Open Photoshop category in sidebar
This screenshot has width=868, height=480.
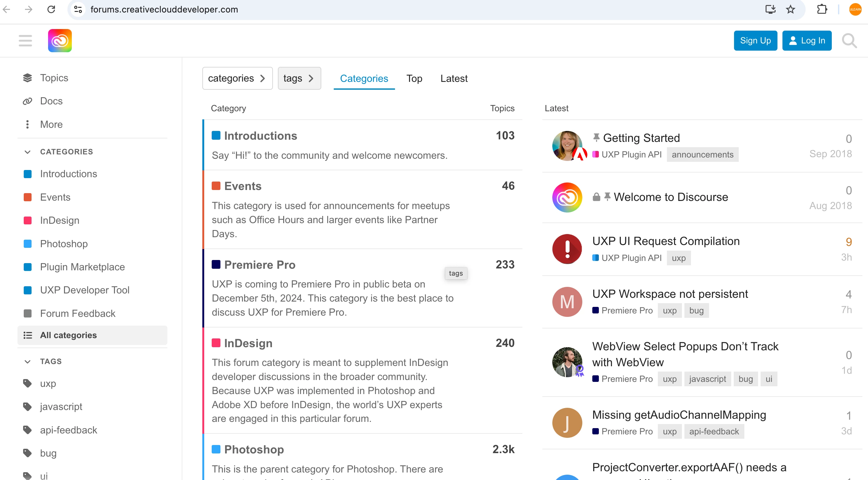[x=64, y=244]
